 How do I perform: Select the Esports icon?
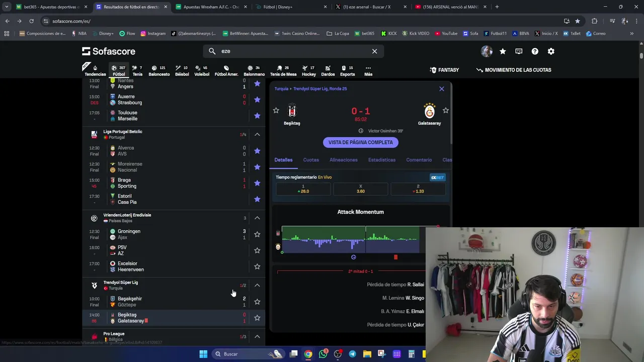point(347,70)
